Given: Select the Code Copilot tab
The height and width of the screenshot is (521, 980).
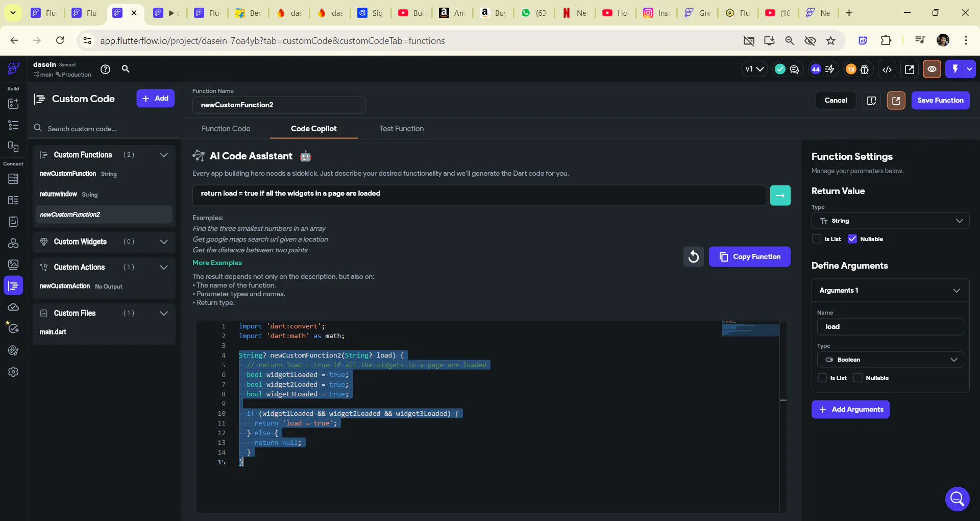Looking at the screenshot, I should (x=313, y=129).
